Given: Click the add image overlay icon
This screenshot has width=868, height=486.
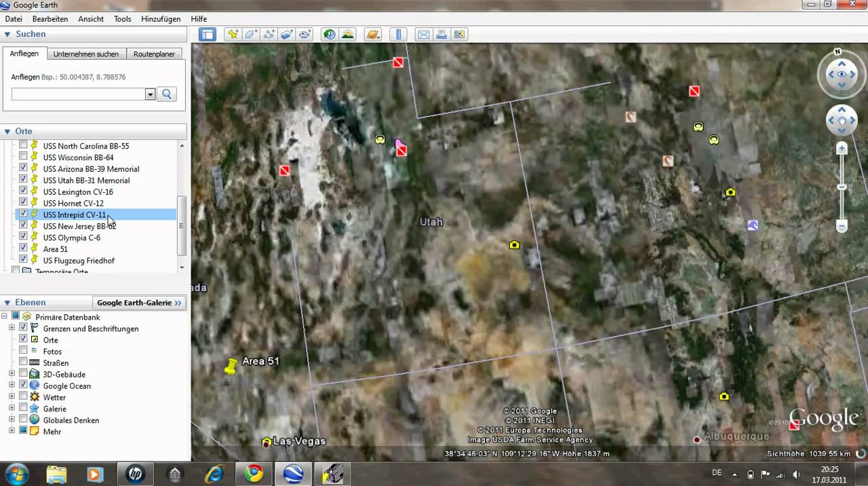Looking at the screenshot, I should pyautogui.click(x=286, y=34).
